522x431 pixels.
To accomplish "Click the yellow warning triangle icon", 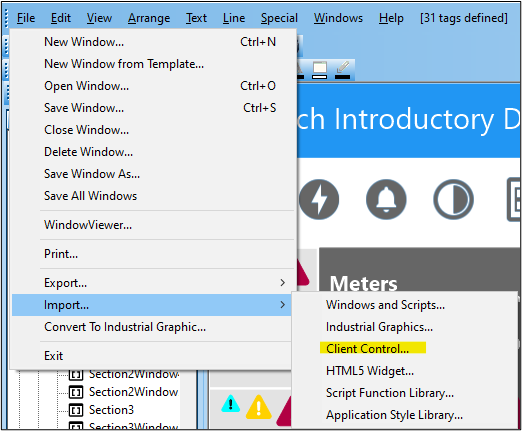I will click(258, 407).
